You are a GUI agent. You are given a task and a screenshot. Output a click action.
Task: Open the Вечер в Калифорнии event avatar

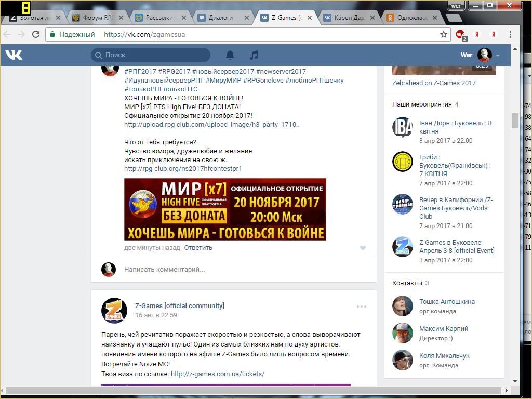pos(403,204)
